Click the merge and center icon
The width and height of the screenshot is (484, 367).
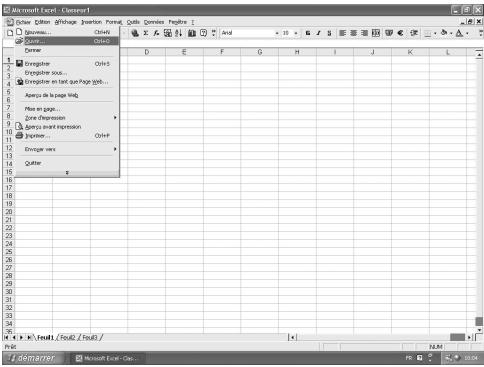coord(376,33)
